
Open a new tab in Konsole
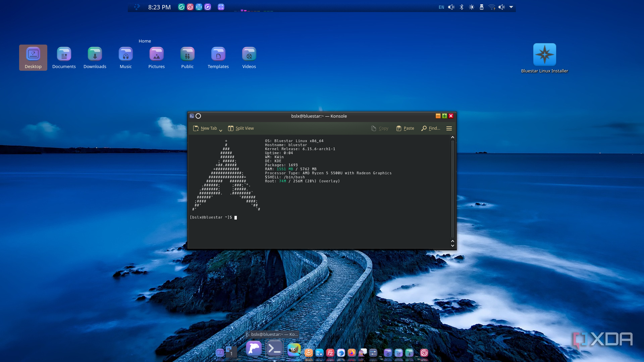point(205,128)
